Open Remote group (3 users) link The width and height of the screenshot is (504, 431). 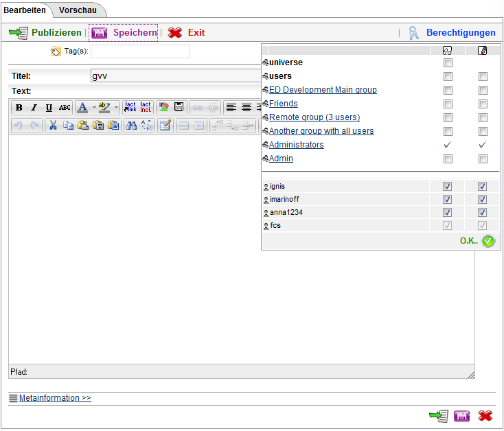314,117
